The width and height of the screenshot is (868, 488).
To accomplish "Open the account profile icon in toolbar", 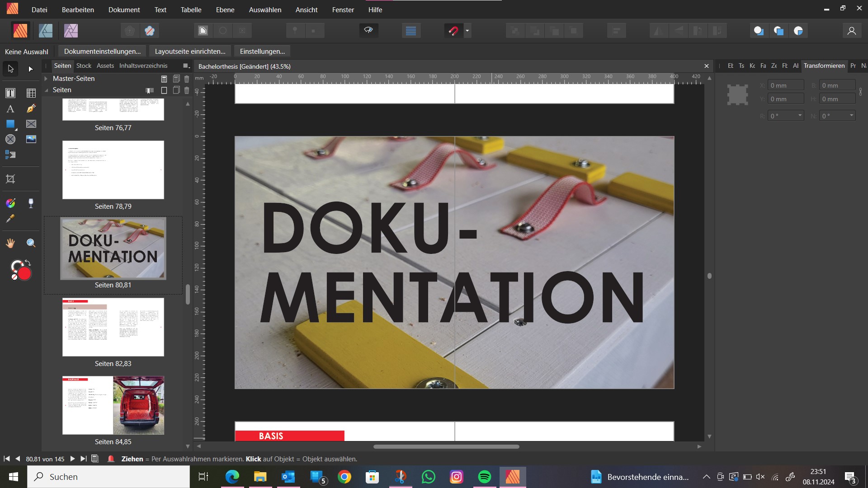I will click(x=852, y=31).
